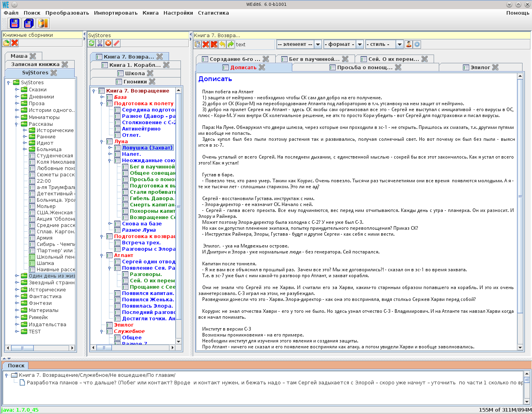Image resolution: width=532 pixels, height=414 pixels.
Task: Collapse the Атлант chapter node
Action: [x=102, y=255]
